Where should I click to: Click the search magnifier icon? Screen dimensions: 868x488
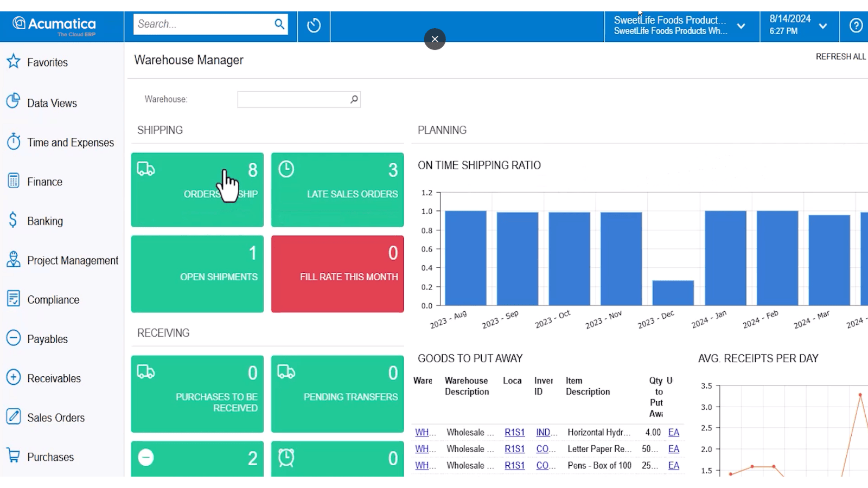pyautogui.click(x=279, y=24)
